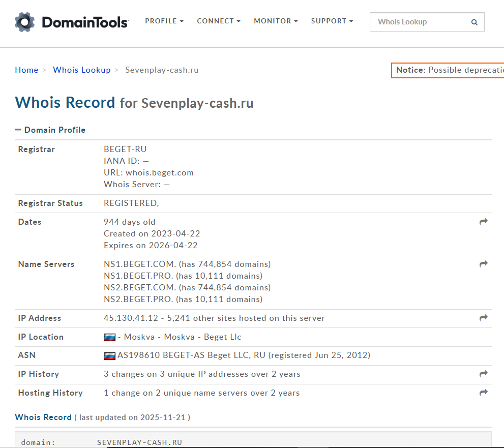Image resolution: width=504 pixels, height=448 pixels.
Task: Click the IP address 45.130.41.12 text
Action: (x=131, y=318)
